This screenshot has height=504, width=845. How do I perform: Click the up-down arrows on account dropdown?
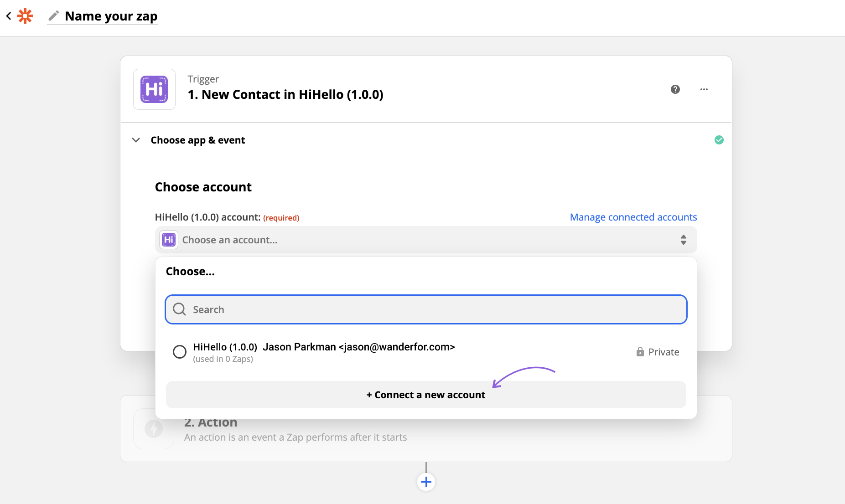coord(683,240)
